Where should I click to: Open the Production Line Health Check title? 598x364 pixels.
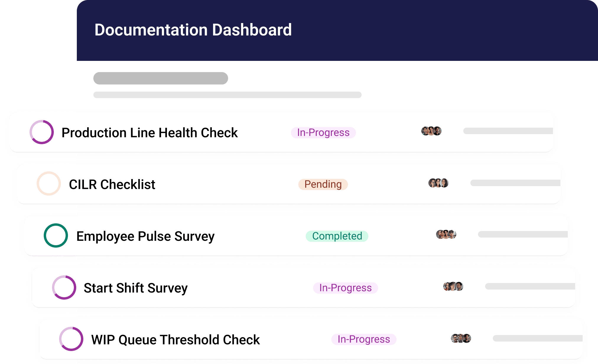coord(149,133)
